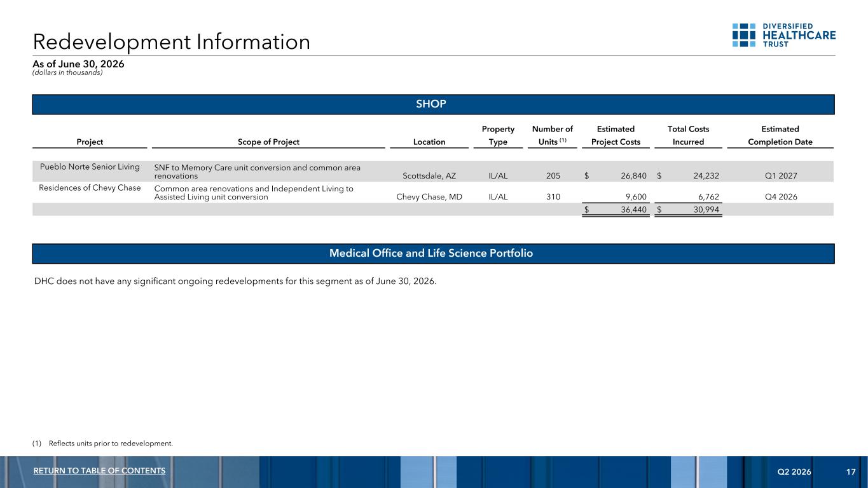Click the Total Costs Incurred column header
The height and width of the screenshot is (488, 868).
[x=689, y=135]
